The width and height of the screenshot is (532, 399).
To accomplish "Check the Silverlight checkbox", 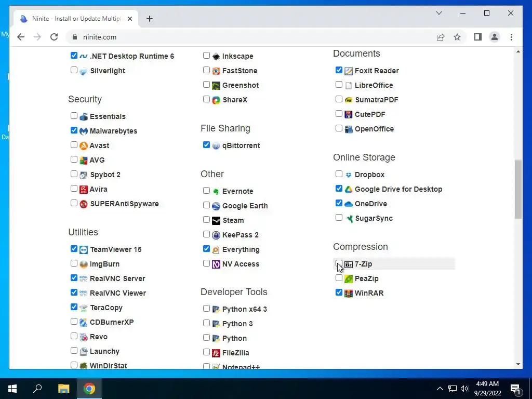I will 74,70.
